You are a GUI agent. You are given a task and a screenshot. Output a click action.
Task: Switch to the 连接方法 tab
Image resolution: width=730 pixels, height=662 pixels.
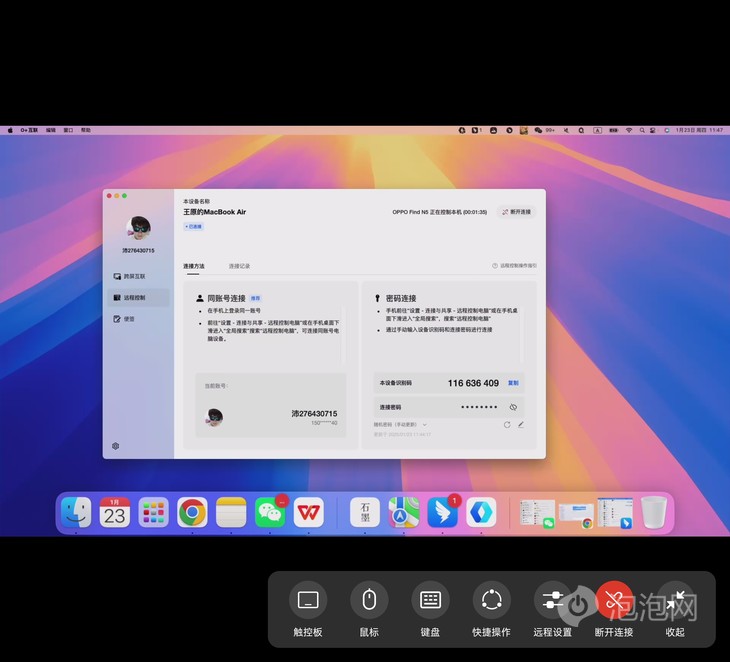(194, 266)
